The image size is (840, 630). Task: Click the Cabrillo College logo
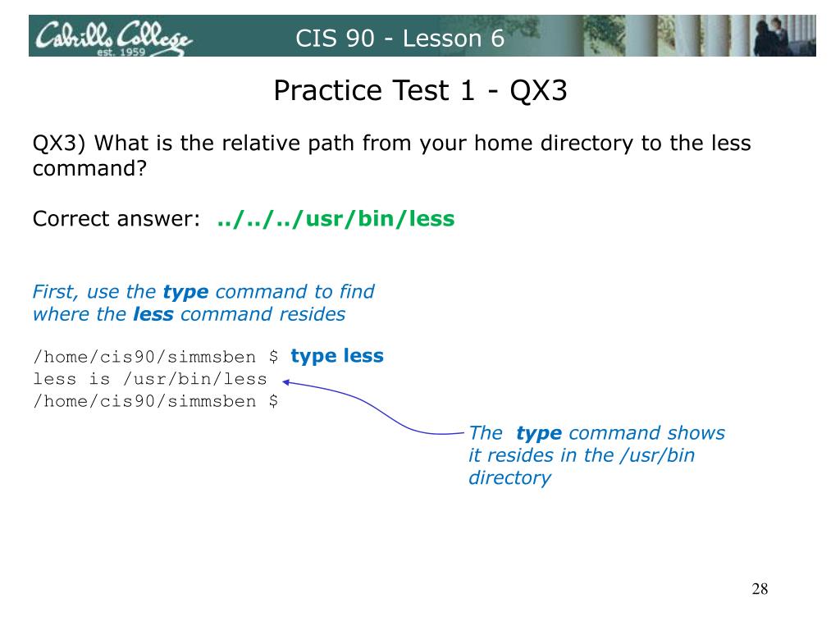click(x=113, y=37)
